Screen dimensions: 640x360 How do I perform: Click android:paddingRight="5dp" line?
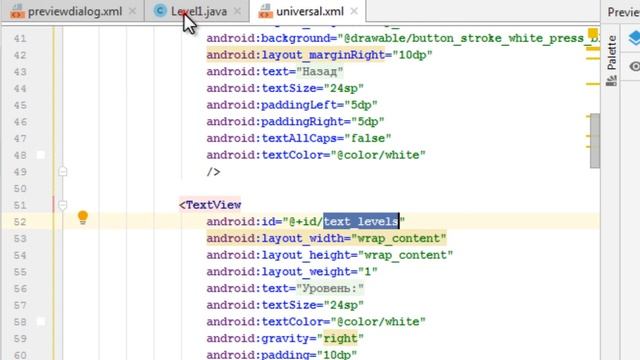296,122
